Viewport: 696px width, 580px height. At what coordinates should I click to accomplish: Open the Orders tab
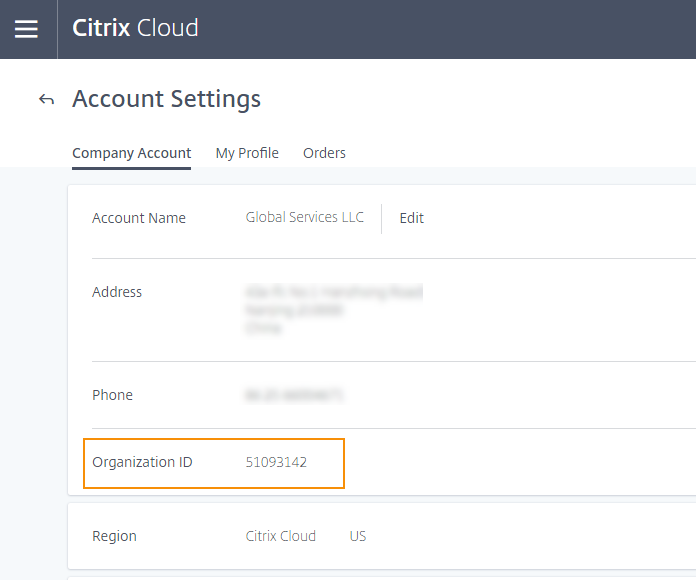(x=324, y=153)
